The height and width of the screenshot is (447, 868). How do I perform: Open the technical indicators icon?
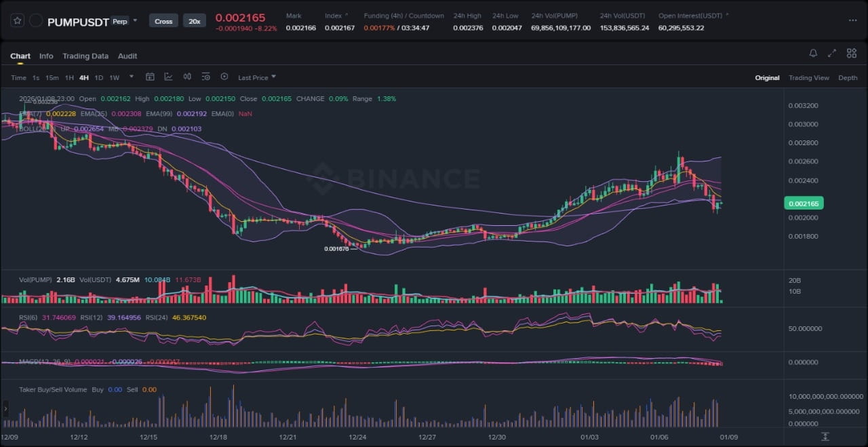168,77
